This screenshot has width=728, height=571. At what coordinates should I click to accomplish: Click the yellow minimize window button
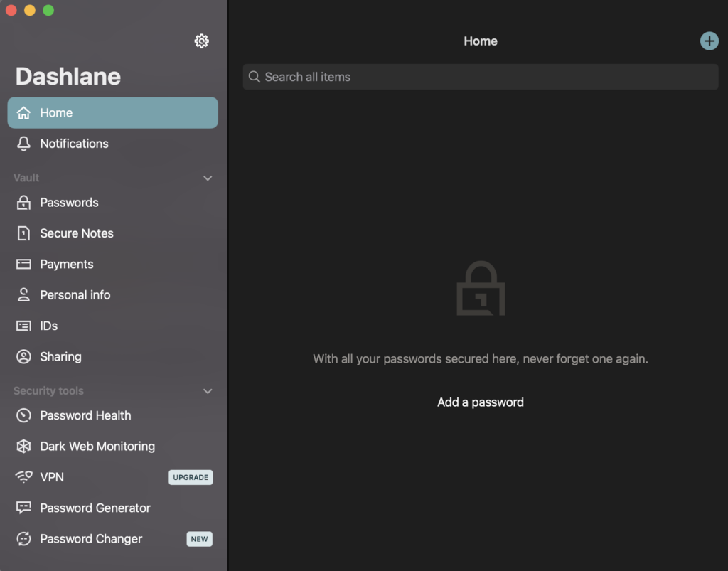pyautogui.click(x=30, y=10)
